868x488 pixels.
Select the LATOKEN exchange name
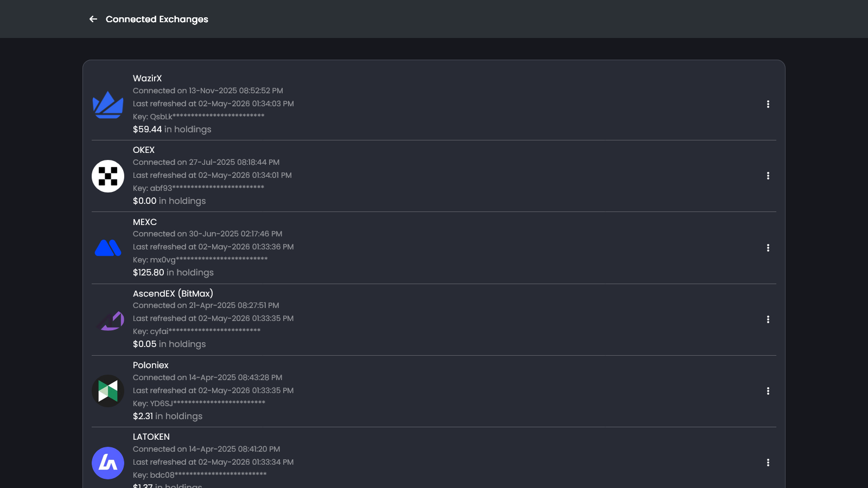(151, 436)
